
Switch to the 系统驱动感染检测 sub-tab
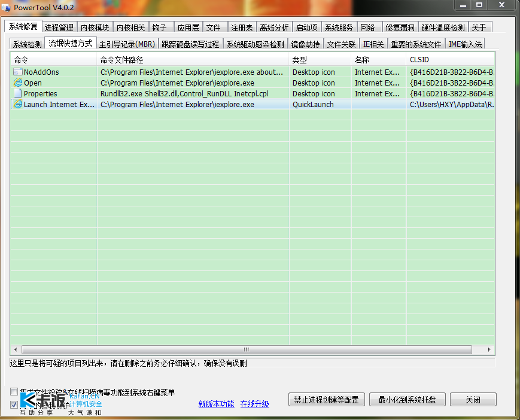pos(255,44)
